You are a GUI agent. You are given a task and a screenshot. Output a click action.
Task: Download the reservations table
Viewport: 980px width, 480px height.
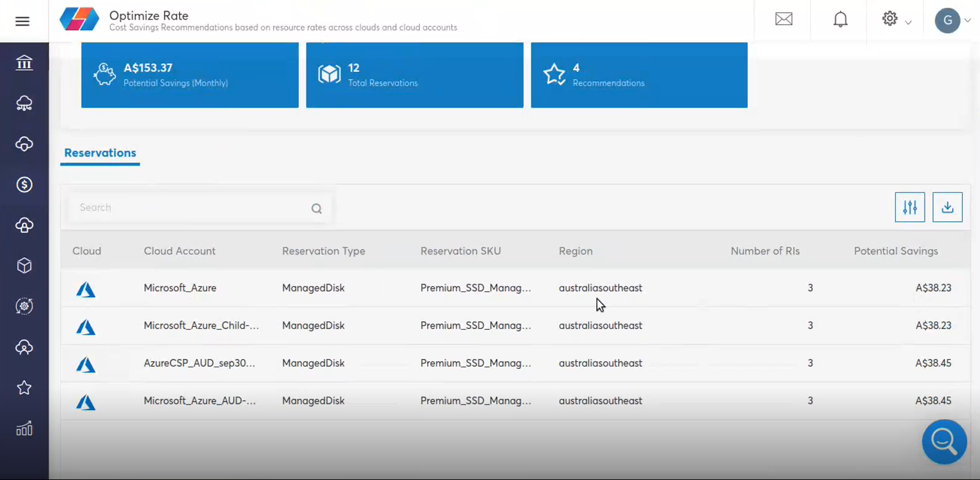[947, 207]
